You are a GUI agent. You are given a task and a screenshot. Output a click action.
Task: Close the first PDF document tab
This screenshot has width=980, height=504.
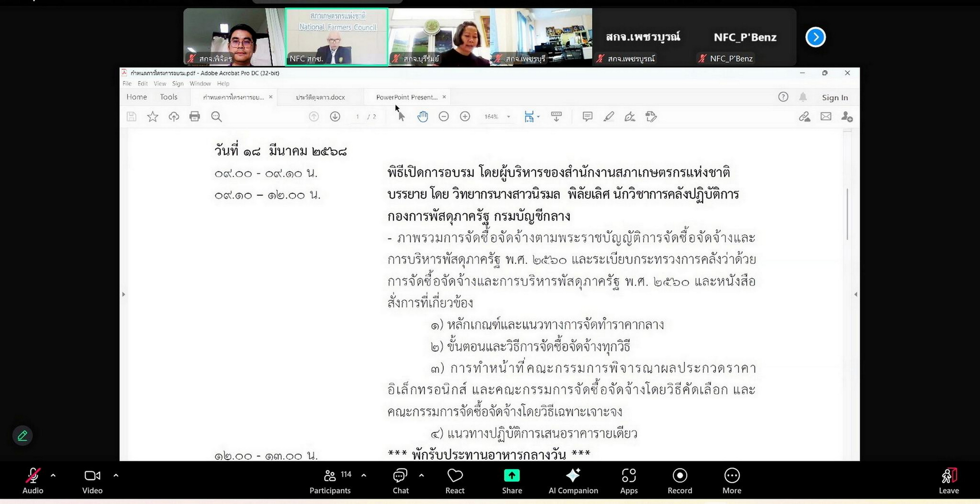[x=270, y=97]
